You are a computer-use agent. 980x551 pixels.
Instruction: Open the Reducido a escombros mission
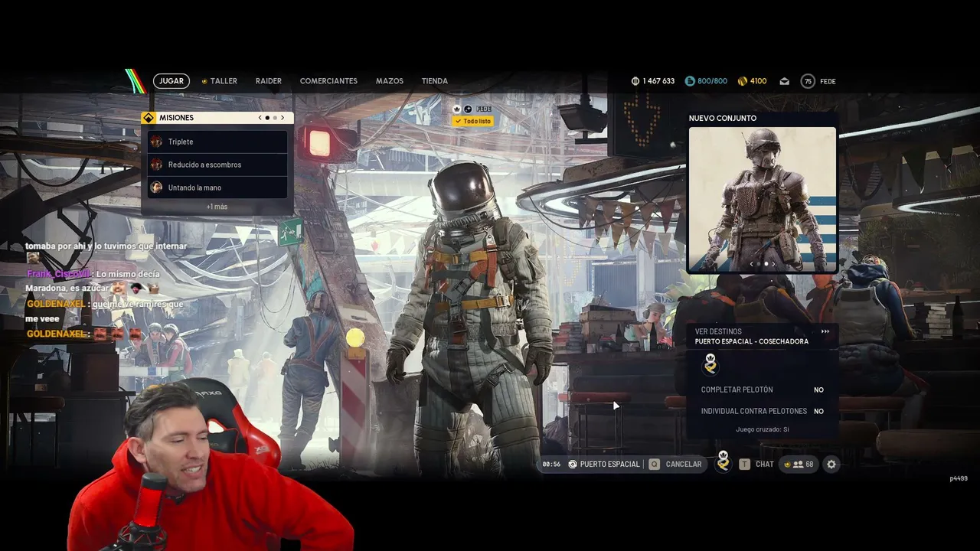[217, 165]
